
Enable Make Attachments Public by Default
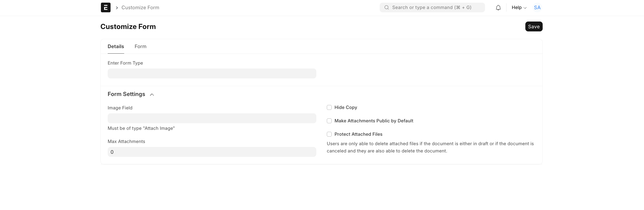[x=329, y=121]
